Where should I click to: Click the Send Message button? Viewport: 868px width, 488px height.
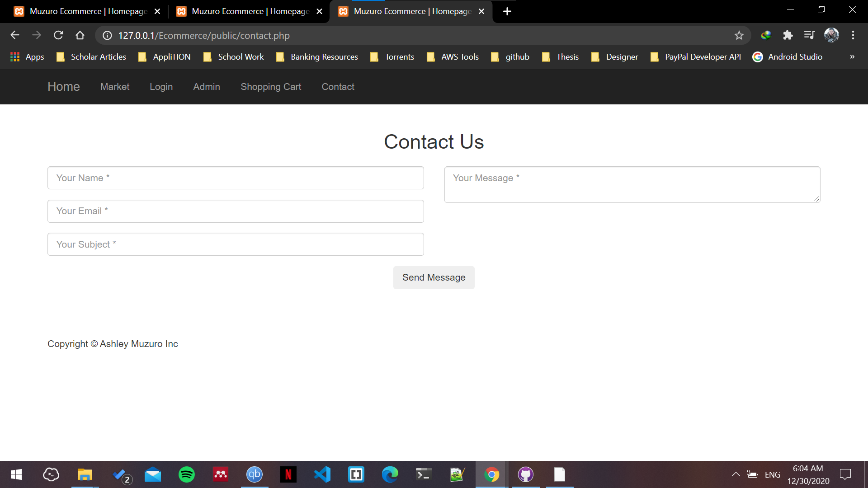(x=434, y=277)
